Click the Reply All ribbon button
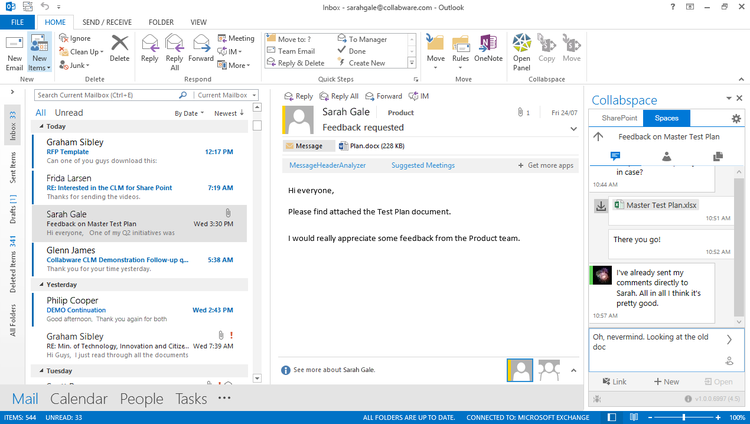 (x=174, y=52)
